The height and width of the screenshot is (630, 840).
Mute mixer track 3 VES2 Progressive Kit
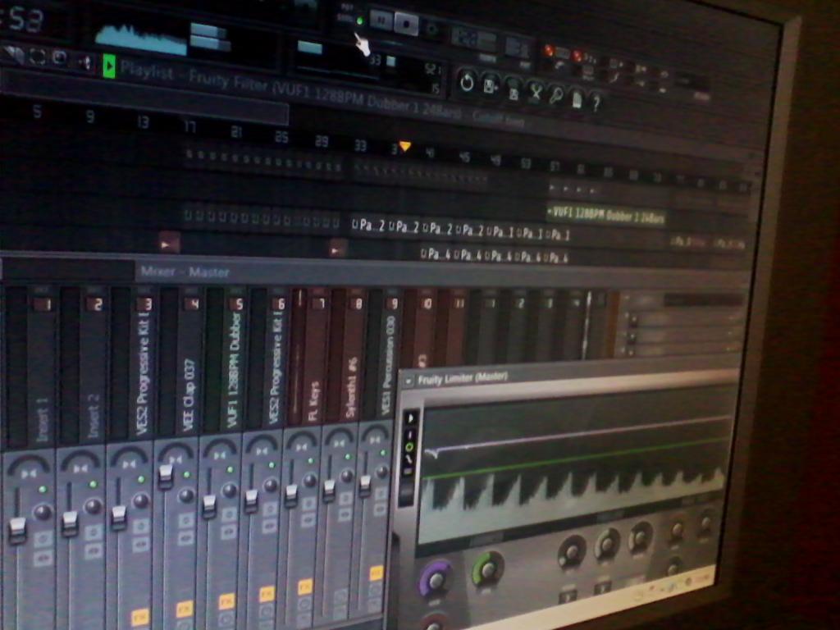tap(141, 479)
